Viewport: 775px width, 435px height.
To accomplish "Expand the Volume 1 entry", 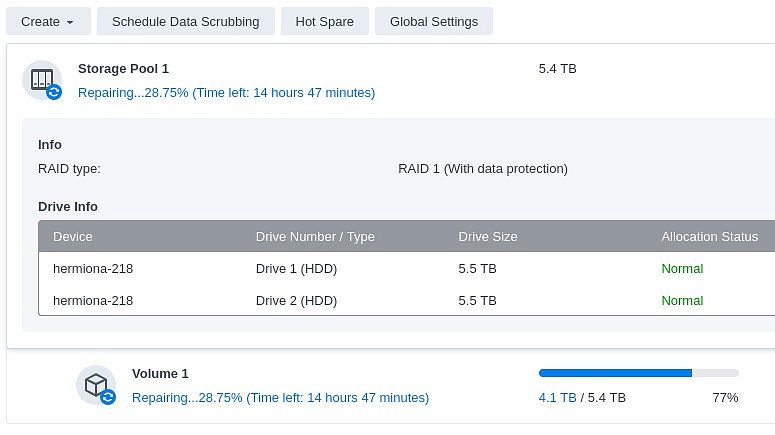I will pyautogui.click(x=160, y=374).
